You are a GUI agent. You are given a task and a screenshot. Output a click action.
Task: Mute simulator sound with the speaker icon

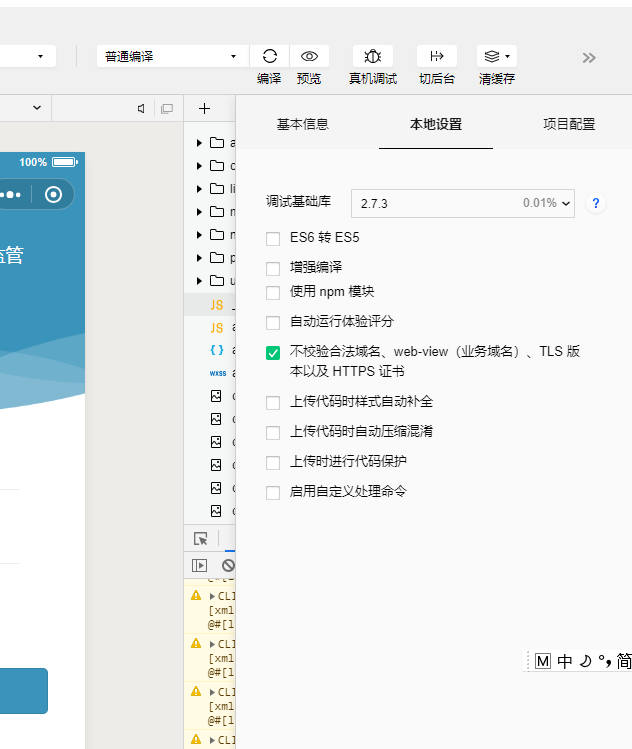pos(141,109)
